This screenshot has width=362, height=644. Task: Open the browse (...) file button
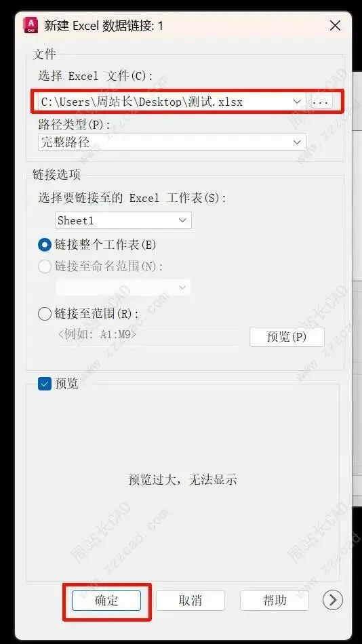[x=321, y=102]
